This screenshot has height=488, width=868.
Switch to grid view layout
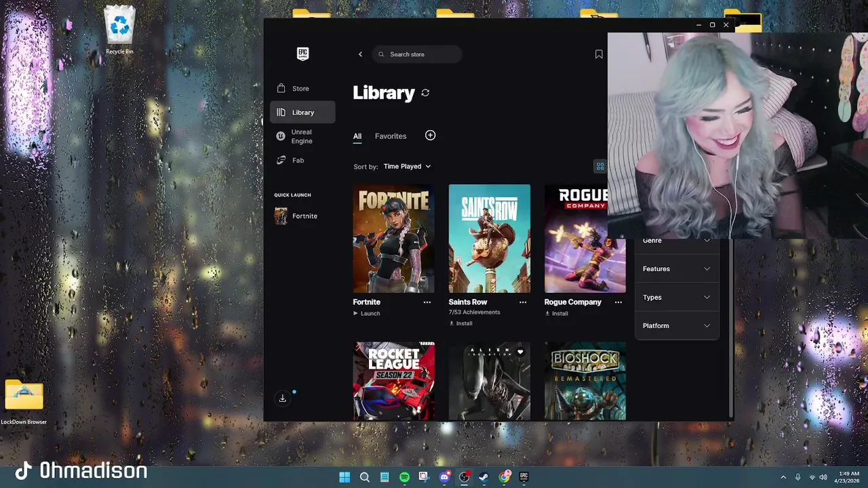pyautogui.click(x=600, y=166)
